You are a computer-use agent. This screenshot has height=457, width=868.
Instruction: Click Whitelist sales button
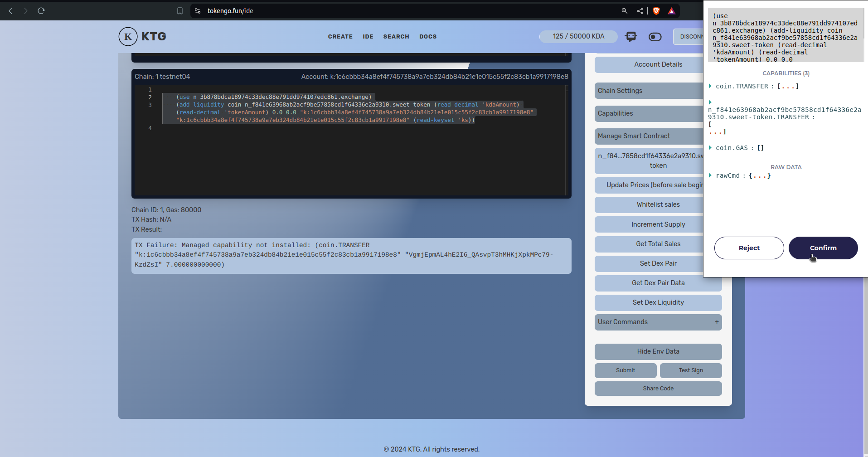649,204
